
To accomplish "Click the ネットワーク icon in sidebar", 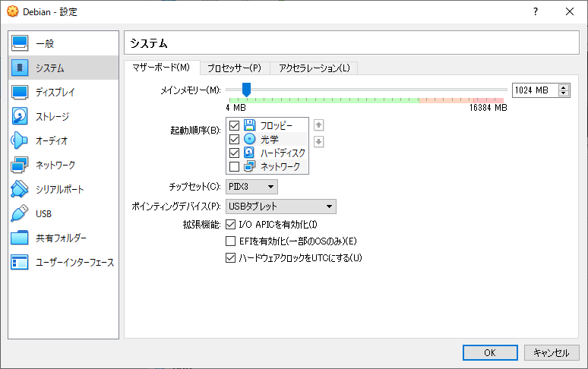I will [x=20, y=165].
